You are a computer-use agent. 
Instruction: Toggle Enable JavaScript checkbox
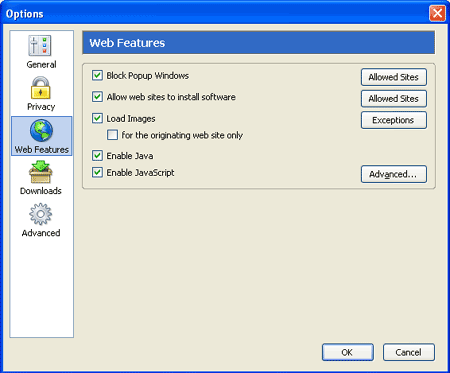(x=97, y=173)
